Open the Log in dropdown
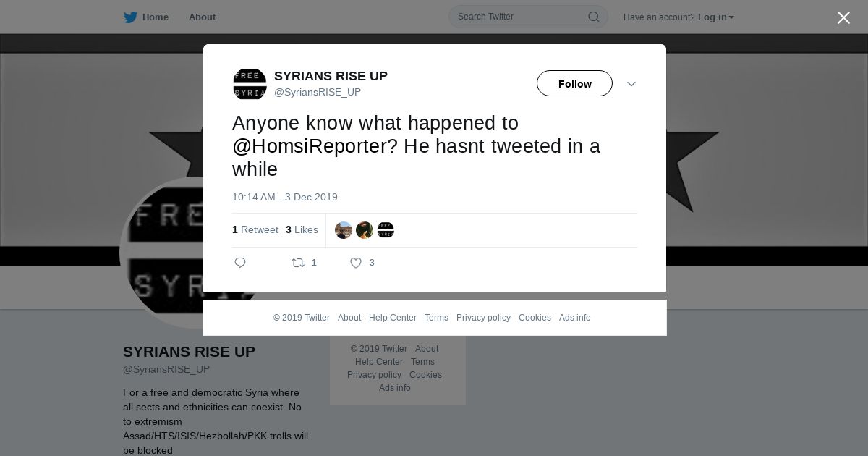This screenshot has height=456, width=868. 715,17
